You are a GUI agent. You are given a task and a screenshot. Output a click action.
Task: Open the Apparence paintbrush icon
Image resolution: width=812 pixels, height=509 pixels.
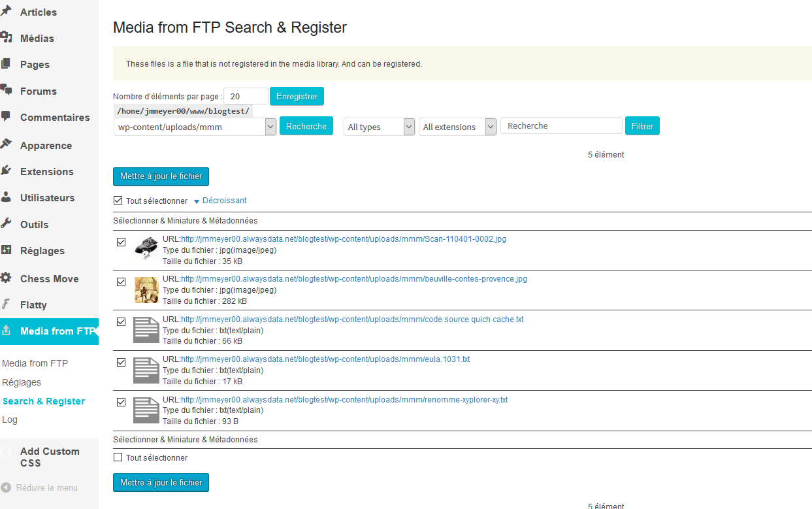coord(7,144)
